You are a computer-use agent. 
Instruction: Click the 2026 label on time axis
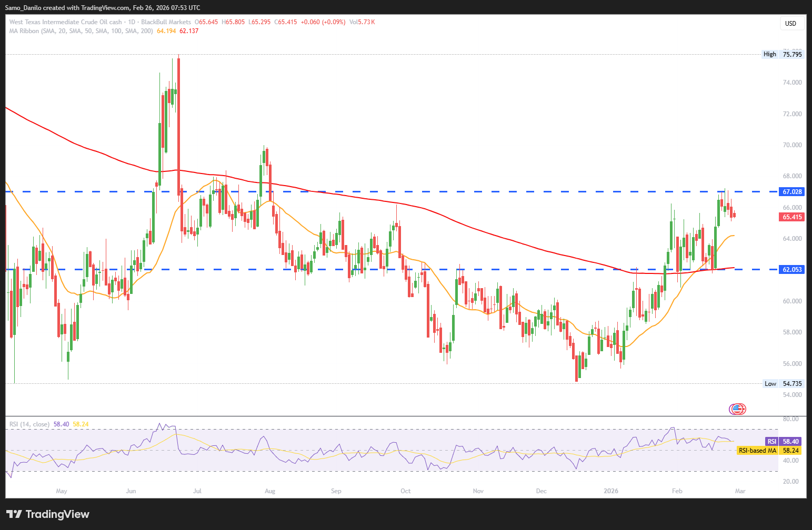(611, 491)
